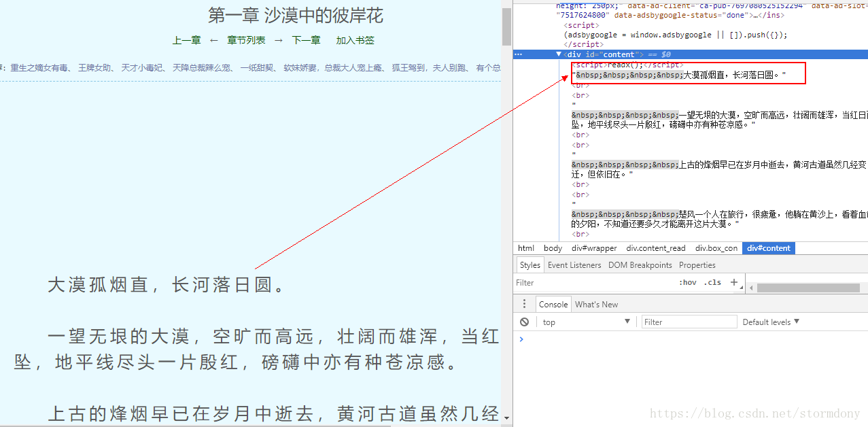Open the Default levels dropdown
This screenshot has width=868, height=427.
[x=771, y=322]
